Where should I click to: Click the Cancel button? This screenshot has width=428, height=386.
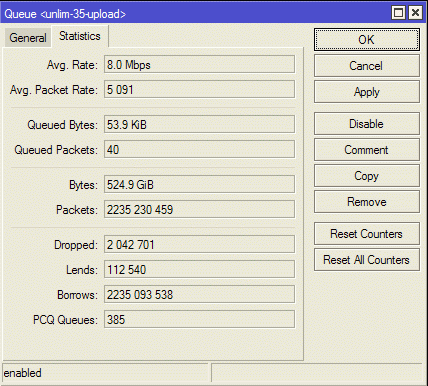(x=366, y=66)
